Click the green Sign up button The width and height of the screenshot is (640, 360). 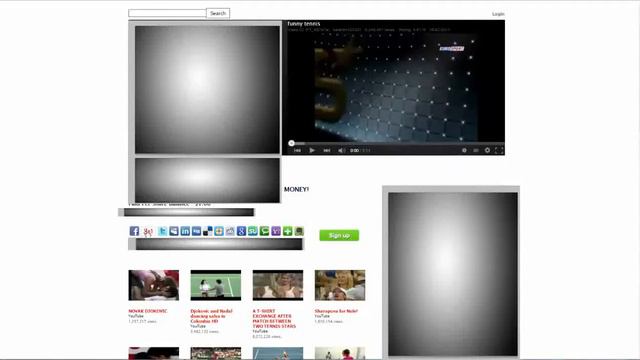pos(339,235)
